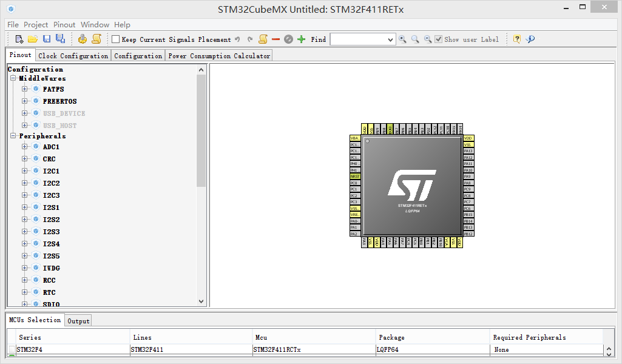
Task: Click the first magnifier icon after Find box
Action: (x=402, y=39)
